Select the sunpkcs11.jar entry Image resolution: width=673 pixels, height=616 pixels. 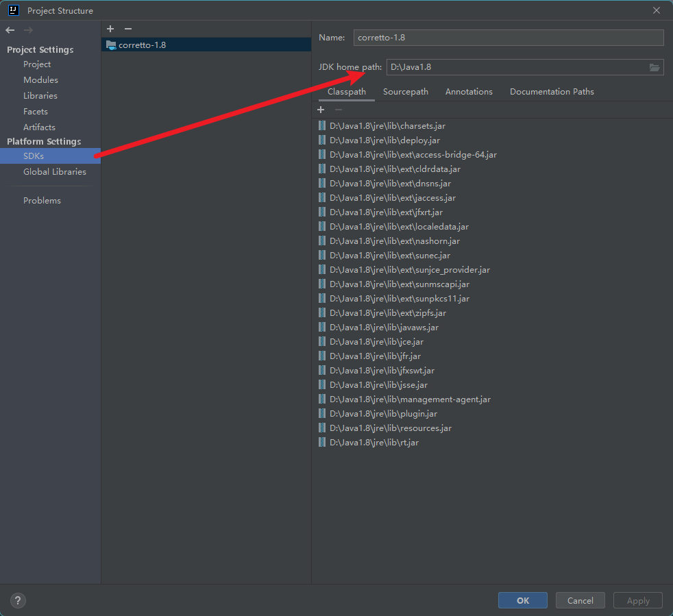(399, 298)
